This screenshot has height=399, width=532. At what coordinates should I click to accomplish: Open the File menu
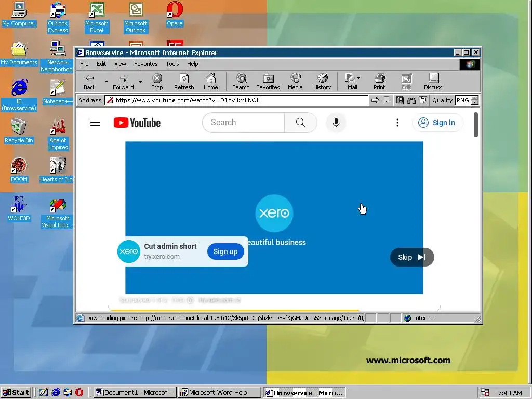tap(84, 64)
